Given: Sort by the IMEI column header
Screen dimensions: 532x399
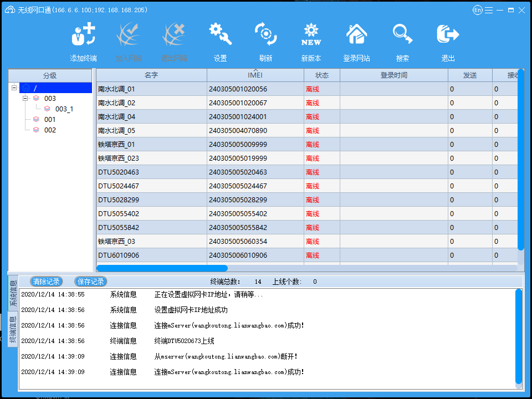Looking at the screenshot, I should click(x=255, y=75).
